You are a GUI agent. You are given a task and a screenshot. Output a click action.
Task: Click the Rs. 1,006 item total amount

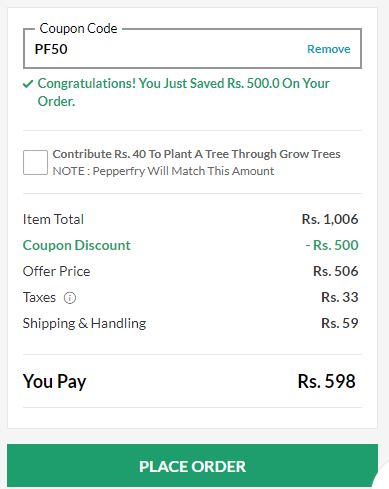click(330, 219)
